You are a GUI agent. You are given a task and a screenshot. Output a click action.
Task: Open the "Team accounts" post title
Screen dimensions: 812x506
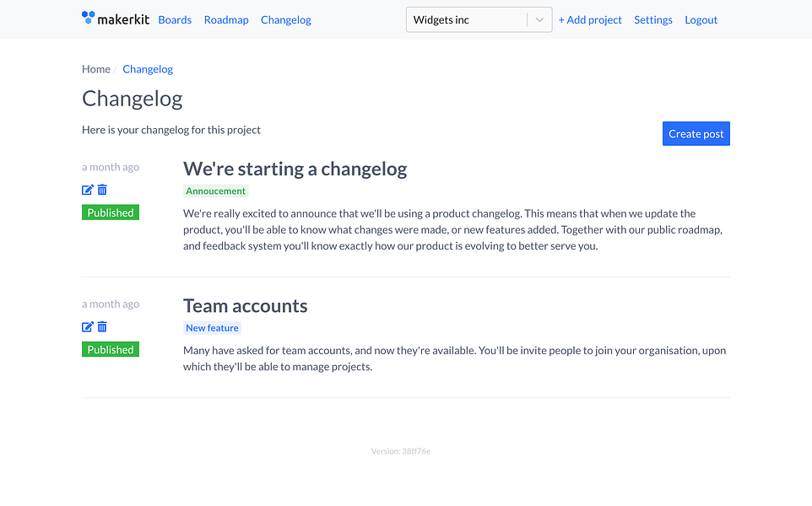coord(246,306)
